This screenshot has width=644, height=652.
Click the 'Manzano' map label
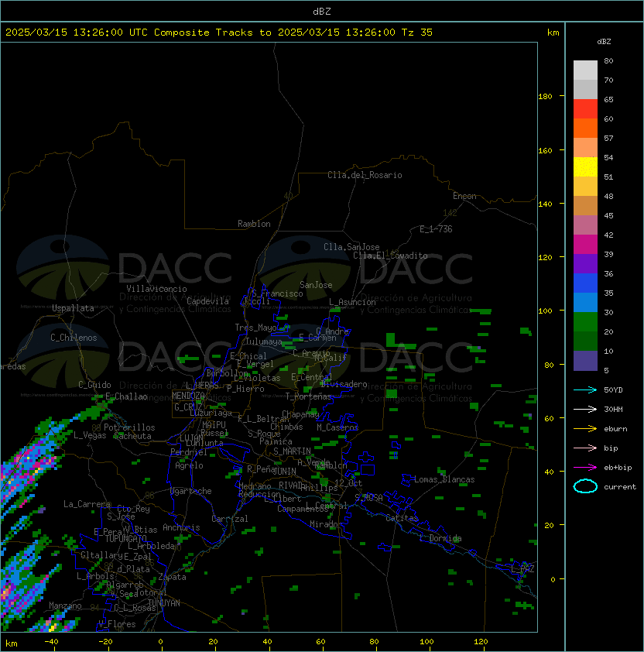pos(65,606)
